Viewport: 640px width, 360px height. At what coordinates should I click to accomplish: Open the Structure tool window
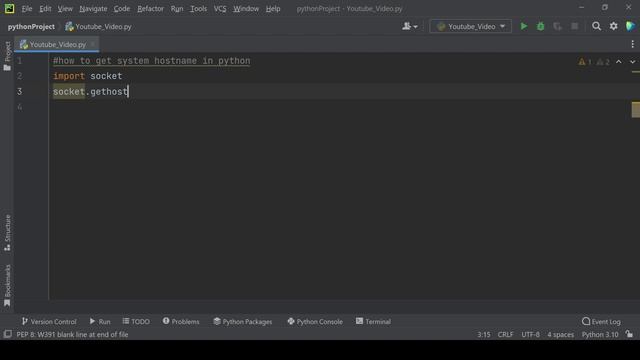(x=7, y=233)
